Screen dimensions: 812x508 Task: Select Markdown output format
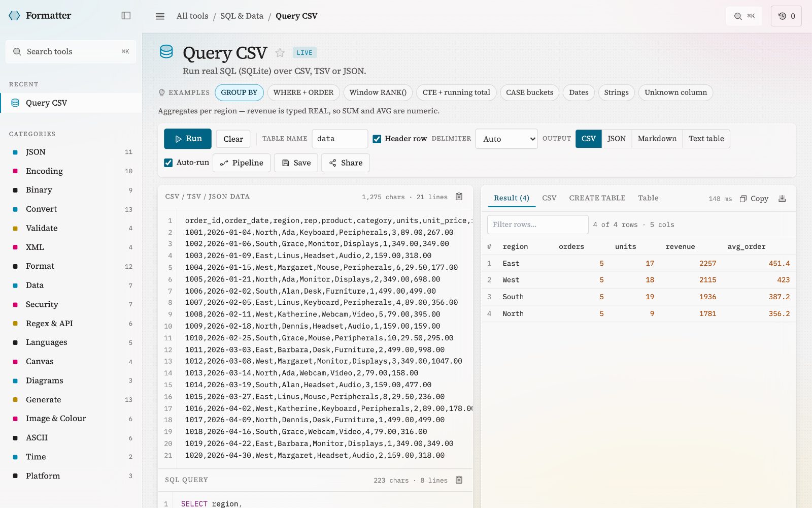pos(657,139)
